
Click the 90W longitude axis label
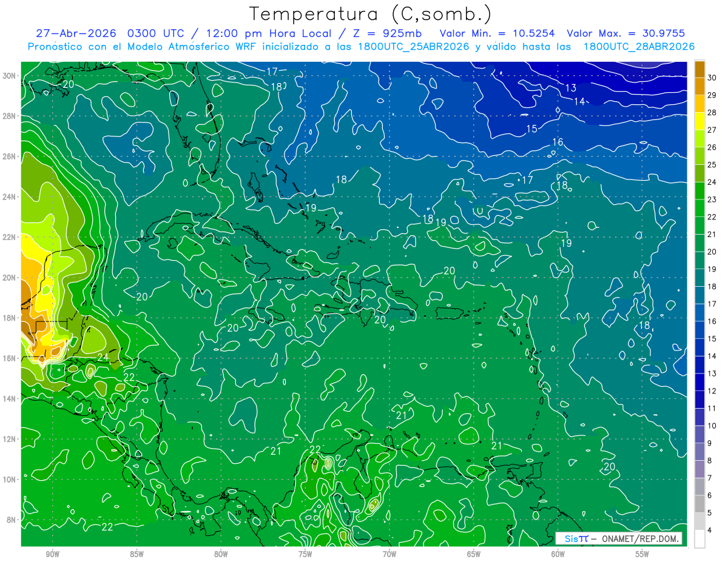[52, 554]
